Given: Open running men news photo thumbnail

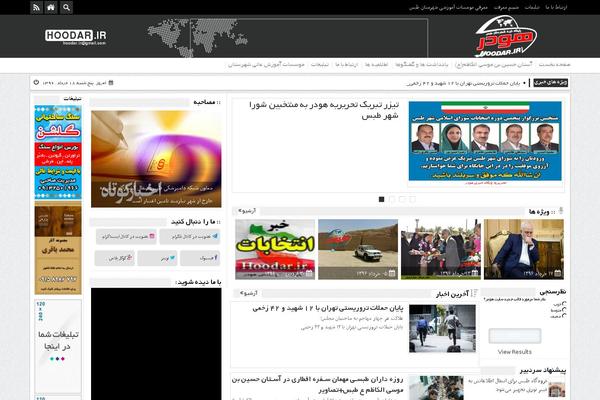Looking at the screenshot, I should click(442, 328).
